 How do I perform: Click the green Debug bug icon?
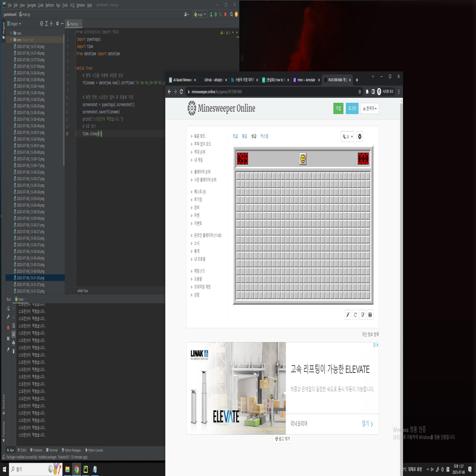216,15
